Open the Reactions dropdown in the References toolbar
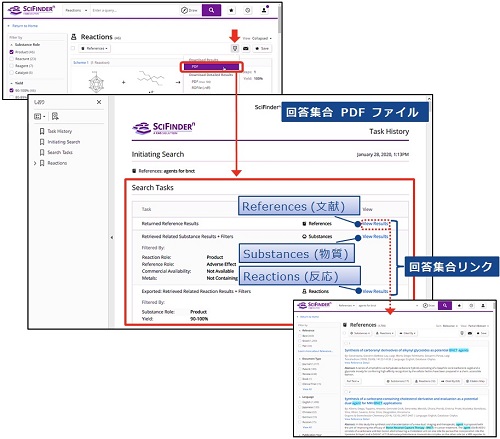 [x=385, y=333]
